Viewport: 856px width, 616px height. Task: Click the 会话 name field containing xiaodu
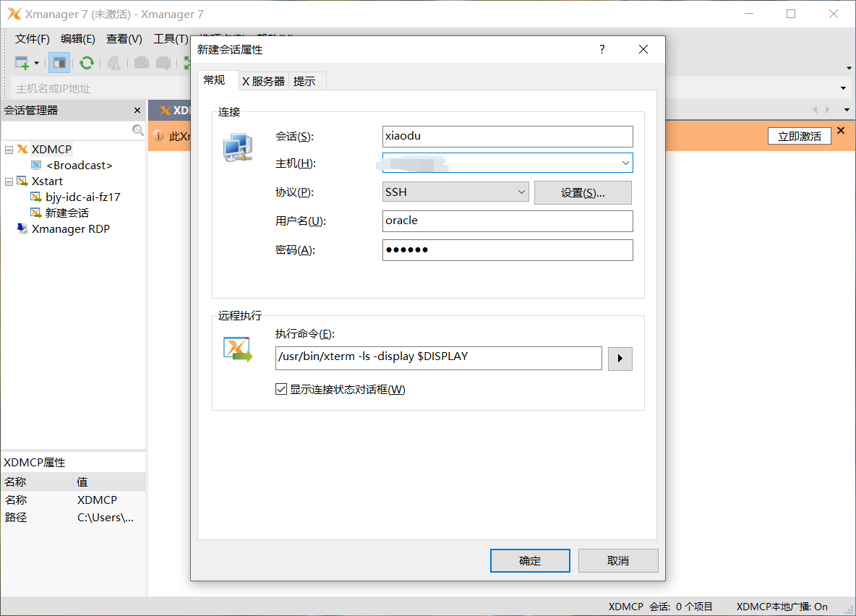tap(508, 137)
